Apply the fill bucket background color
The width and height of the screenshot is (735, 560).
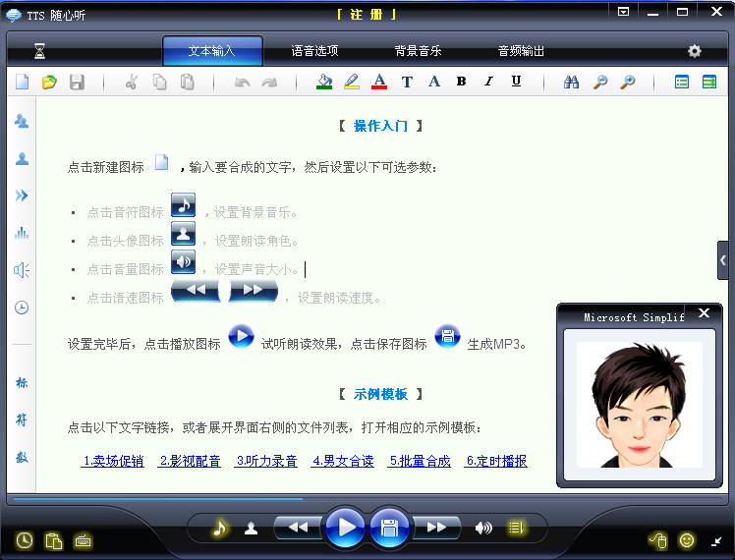(x=324, y=82)
